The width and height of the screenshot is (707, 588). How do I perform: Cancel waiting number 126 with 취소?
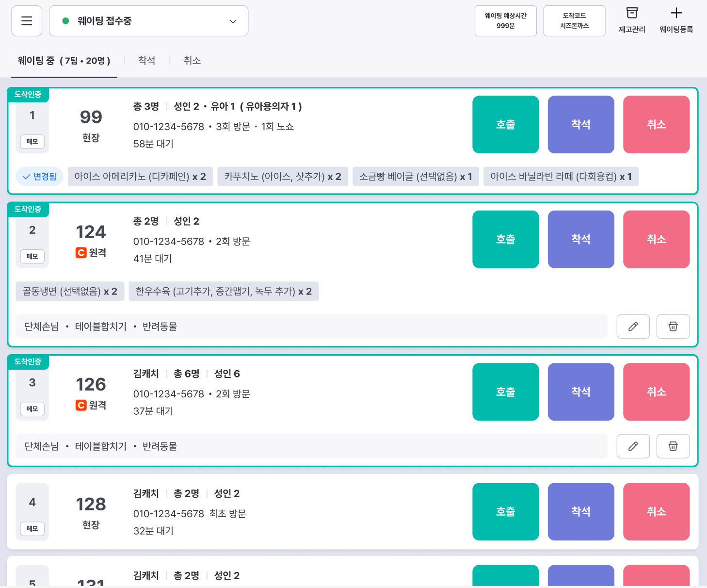click(656, 392)
